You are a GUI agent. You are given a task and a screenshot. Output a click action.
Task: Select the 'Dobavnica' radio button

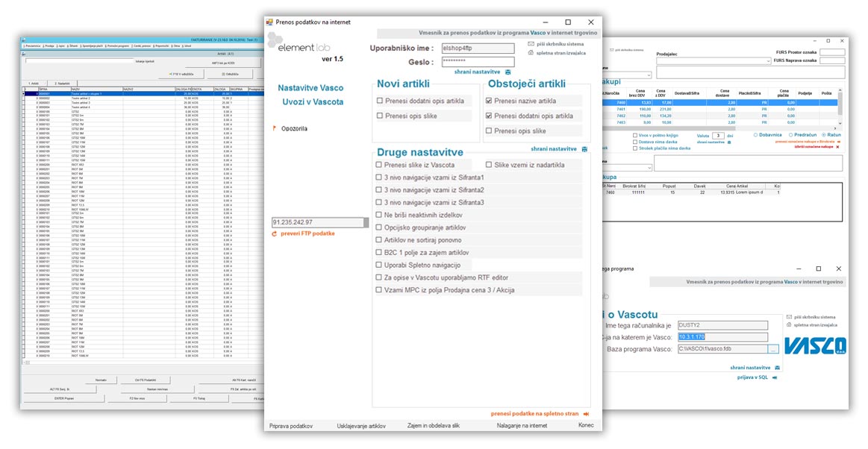pyautogui.click(x=755, y=135)
